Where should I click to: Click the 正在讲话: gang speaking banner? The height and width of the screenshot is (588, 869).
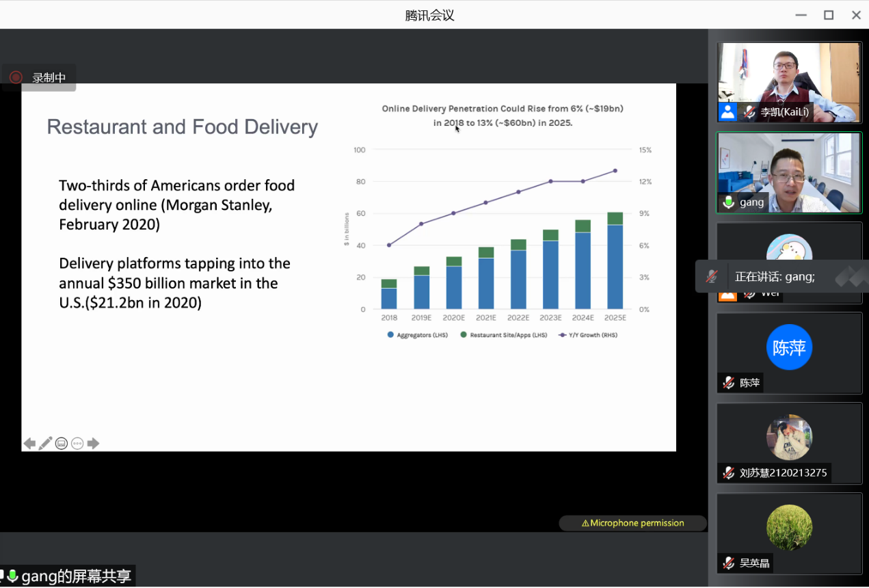pyautogui.click(x=774, y=277)
